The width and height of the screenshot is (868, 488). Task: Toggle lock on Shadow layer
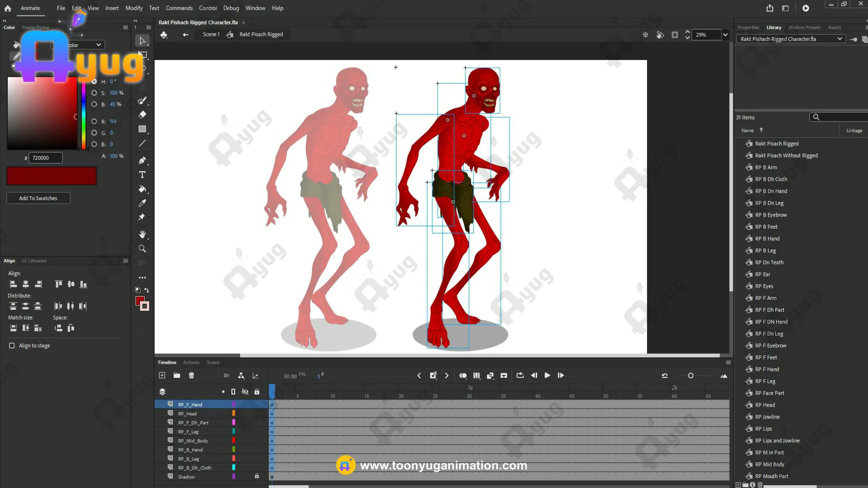(257, 476)
